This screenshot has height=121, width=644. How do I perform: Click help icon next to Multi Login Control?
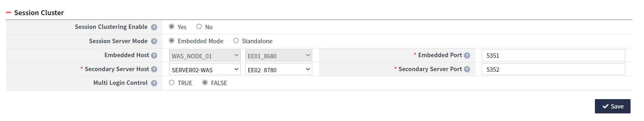(154, 83)
